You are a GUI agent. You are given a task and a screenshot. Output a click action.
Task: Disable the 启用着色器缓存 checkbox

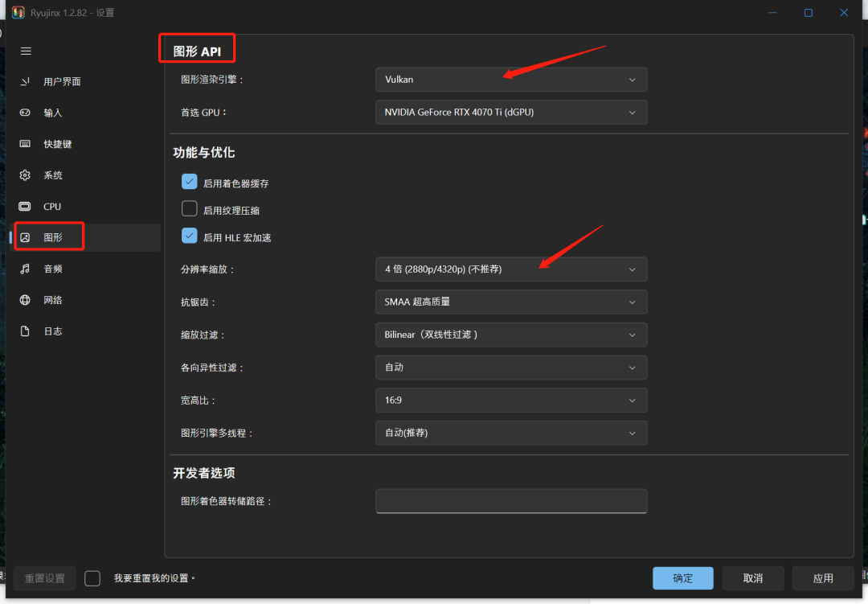coord(190,183)
